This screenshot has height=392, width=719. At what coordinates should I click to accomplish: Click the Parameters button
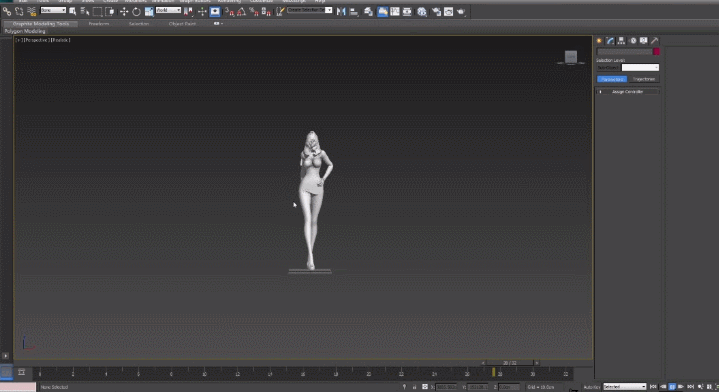[x=612, y=79]
